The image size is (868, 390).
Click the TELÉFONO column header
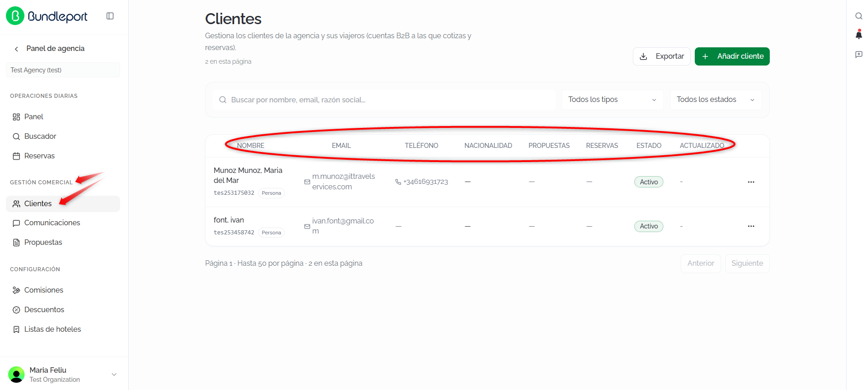[x=421, y=146]
